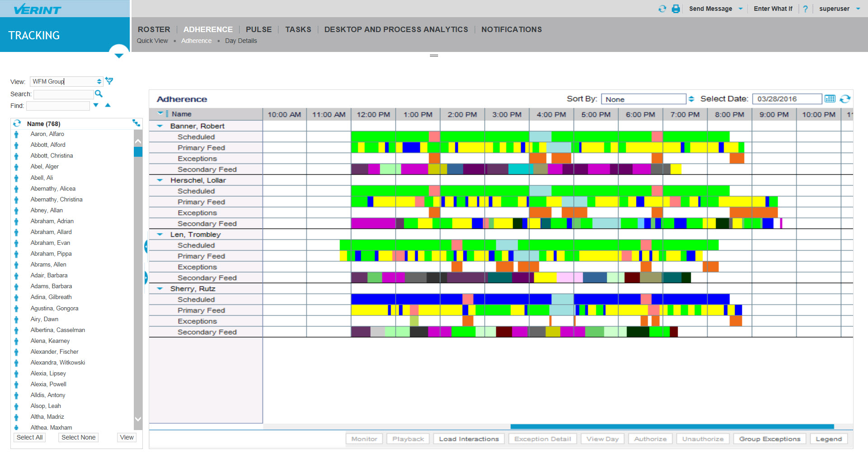
Task: Open help via the question mark icon
Action: [805, 9]
